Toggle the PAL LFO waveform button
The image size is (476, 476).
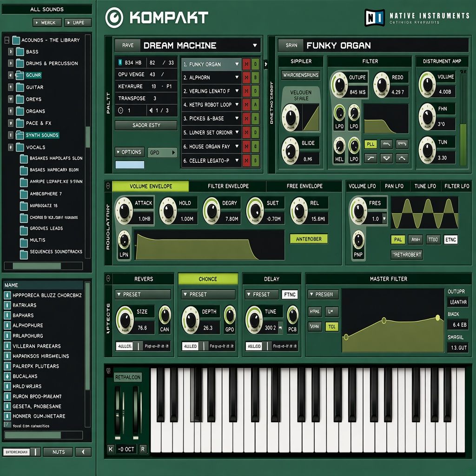click(398, 239)
